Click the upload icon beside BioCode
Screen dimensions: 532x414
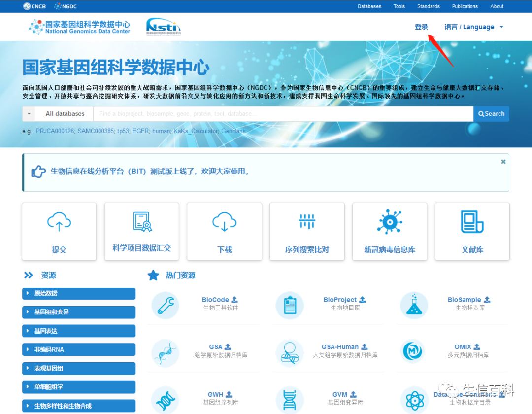[x=234, y=299]
